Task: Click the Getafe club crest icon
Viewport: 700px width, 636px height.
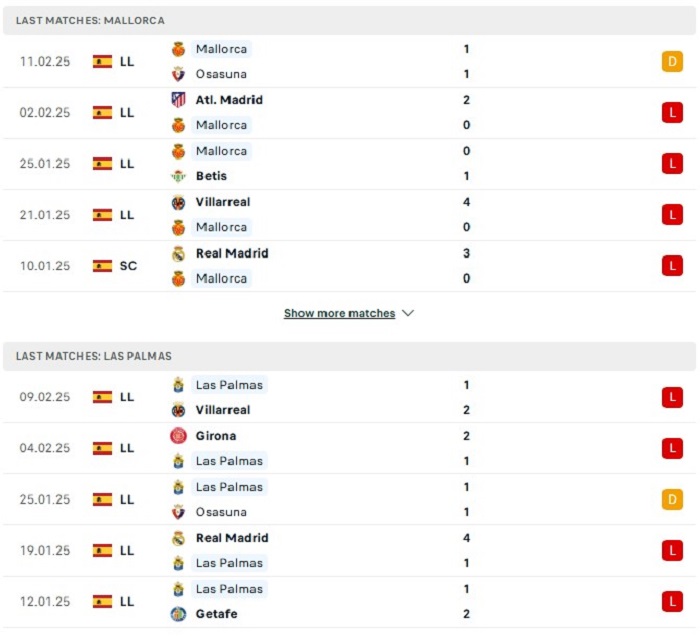Action: tap(178, 614)
